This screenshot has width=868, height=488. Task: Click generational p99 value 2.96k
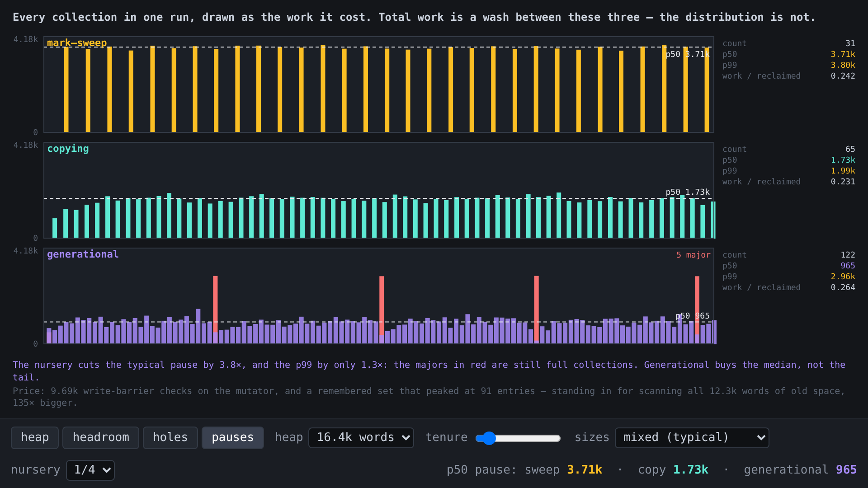843,277
